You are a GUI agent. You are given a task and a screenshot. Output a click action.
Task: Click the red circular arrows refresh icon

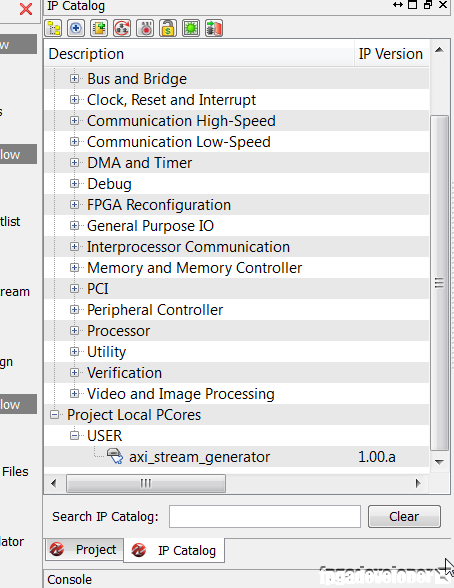tap(122, 28)
